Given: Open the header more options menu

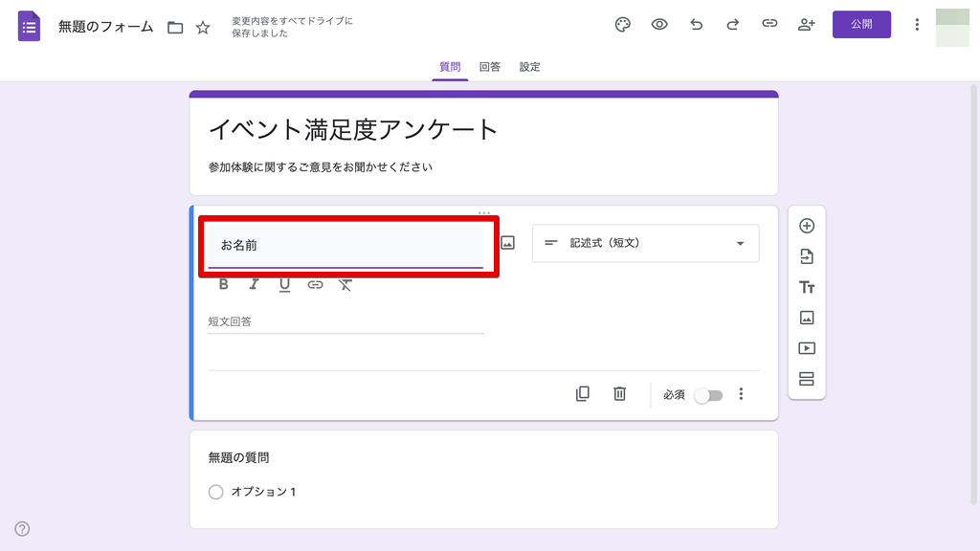Looking at the screenshot, I should tap(917, 25).
